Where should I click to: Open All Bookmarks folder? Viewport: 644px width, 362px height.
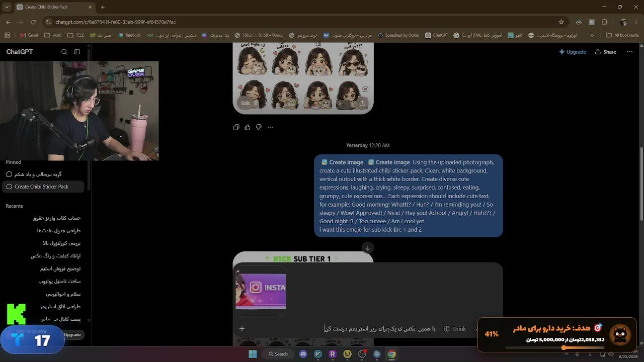(622, 35)
